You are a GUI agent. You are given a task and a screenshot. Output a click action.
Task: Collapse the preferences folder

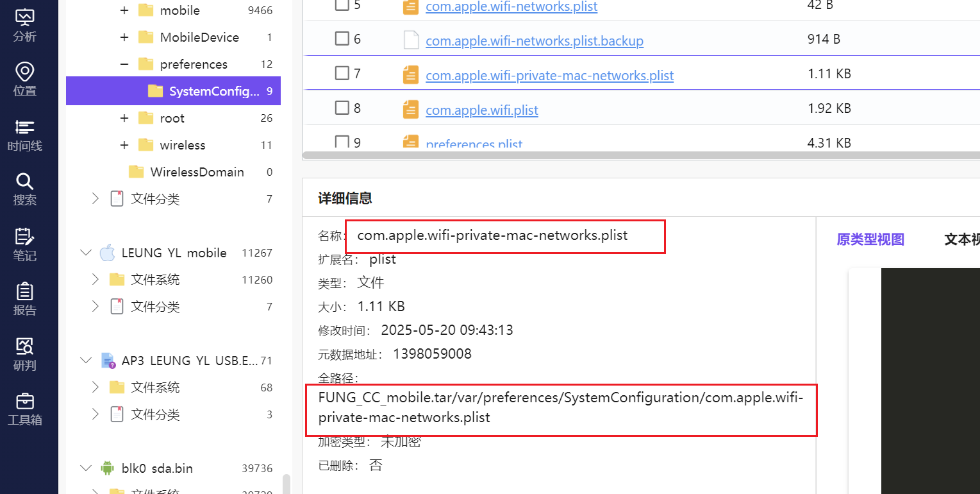click(124, 64)
